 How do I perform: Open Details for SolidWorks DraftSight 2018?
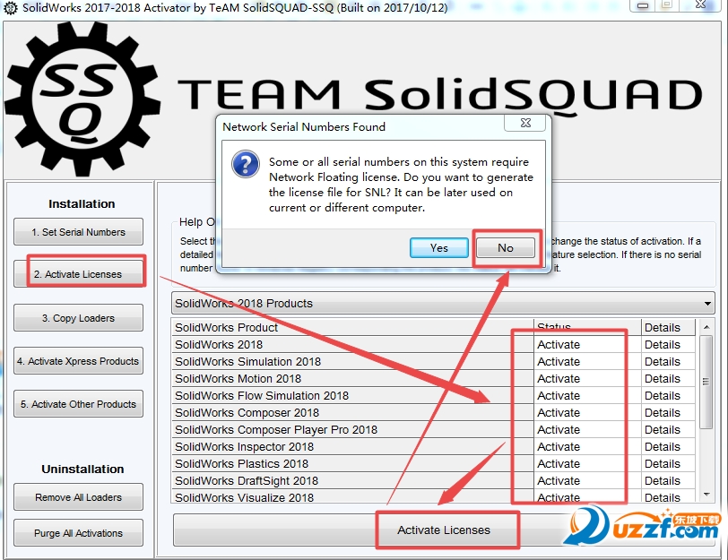[x=668, y=480]
